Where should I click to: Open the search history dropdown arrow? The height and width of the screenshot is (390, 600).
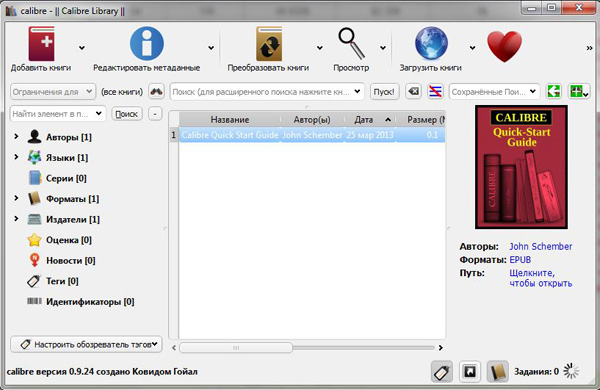point(357,91)
